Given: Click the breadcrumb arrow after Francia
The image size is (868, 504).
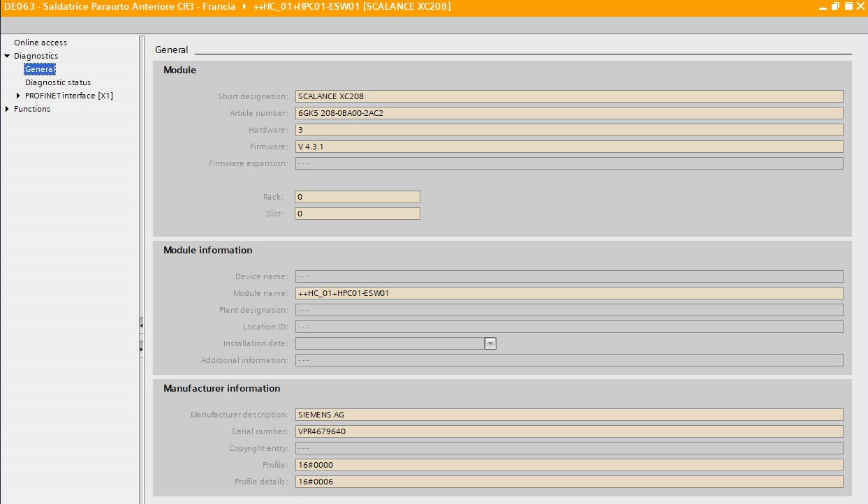Looking at the screenshot, I should click(x=244, y=6).
